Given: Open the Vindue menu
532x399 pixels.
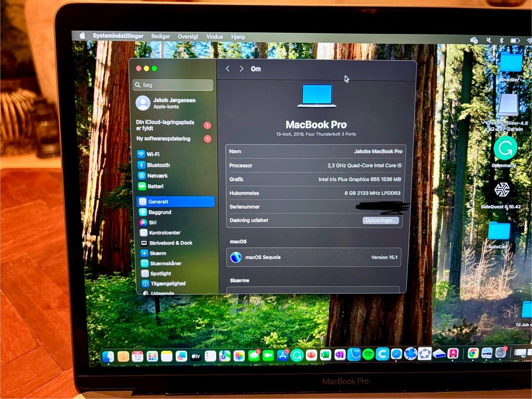Looking at the screenshot, I should pyautogui.click(x=214, y=37).
